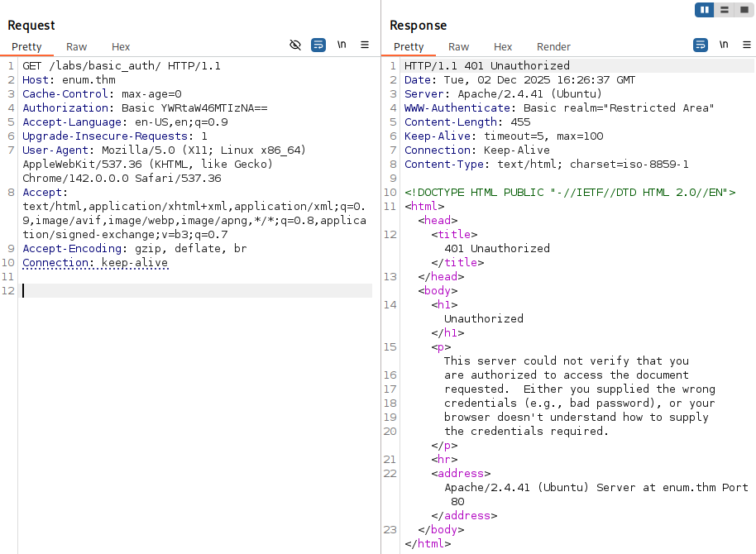Click the Connection: keep-alive request header

coord(95,262)
